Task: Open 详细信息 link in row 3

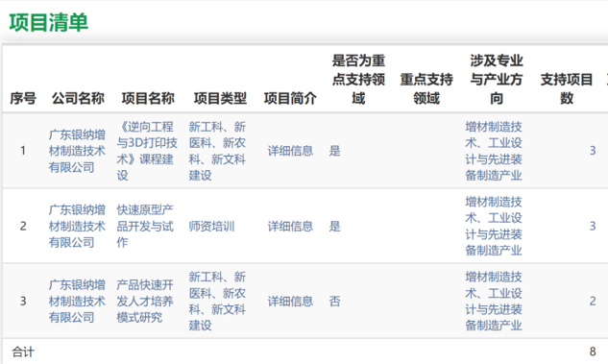Action: [290, 302]
